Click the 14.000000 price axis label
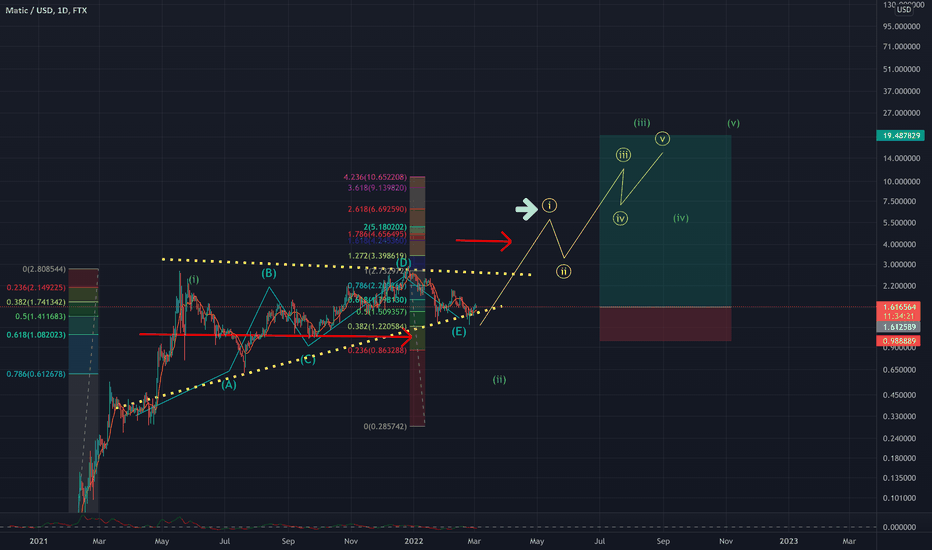The height and width of the screenshot is (550, 932). (901, 158)
